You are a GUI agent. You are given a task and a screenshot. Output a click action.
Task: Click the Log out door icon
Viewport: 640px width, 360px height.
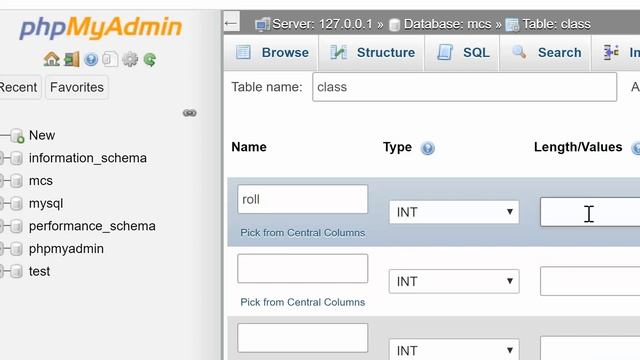71,60
